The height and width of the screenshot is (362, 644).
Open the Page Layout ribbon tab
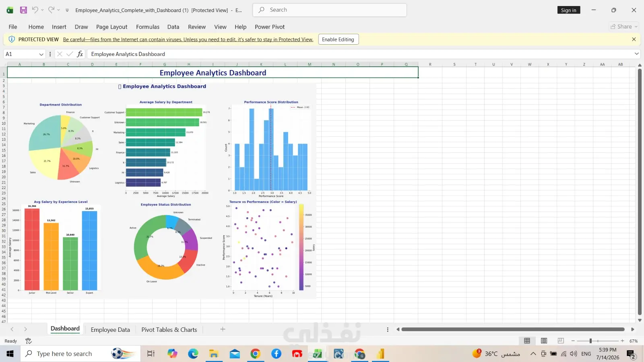(111, 27)
